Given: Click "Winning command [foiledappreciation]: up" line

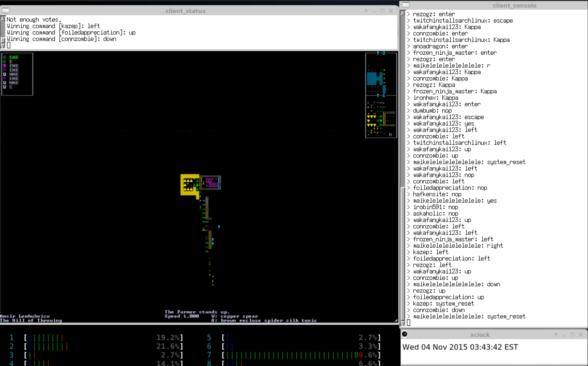Looking at the screenshot, I should coord(71,33).
